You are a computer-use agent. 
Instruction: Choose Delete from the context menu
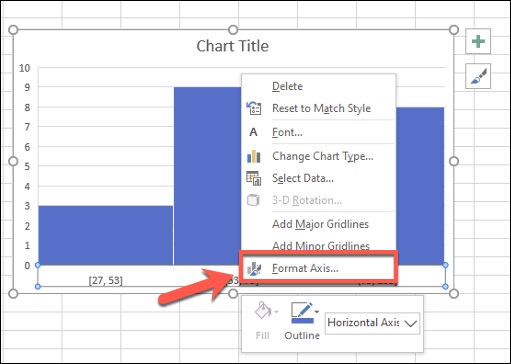(x=287, y=86)
